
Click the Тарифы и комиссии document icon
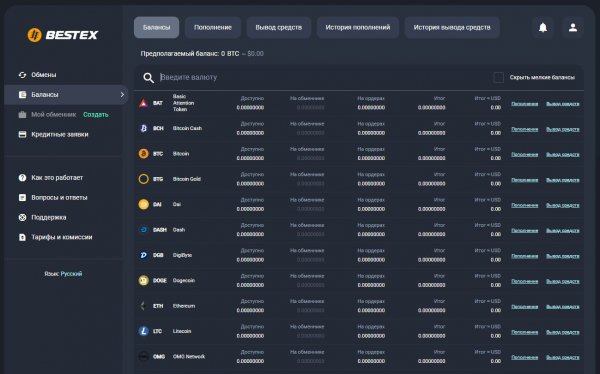point(23,237)
